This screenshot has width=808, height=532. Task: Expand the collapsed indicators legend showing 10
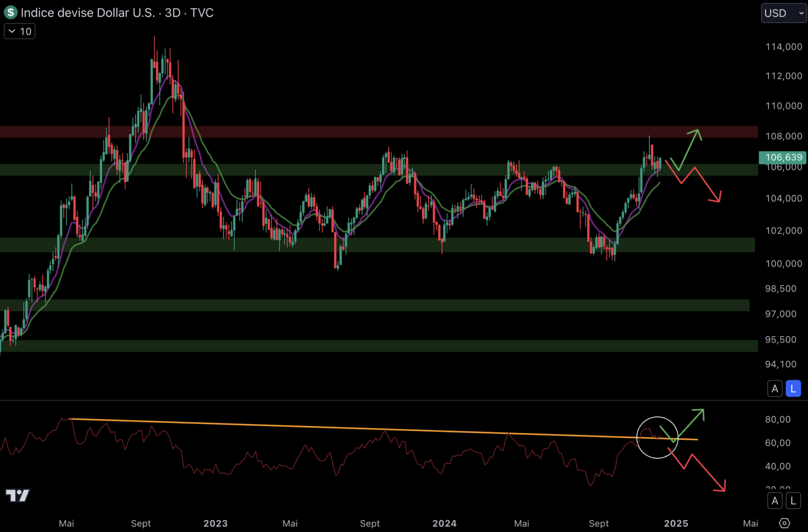point(20,32)
